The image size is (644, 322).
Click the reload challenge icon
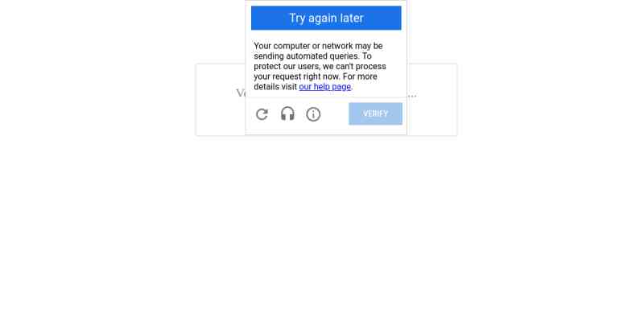coord(262,114)
